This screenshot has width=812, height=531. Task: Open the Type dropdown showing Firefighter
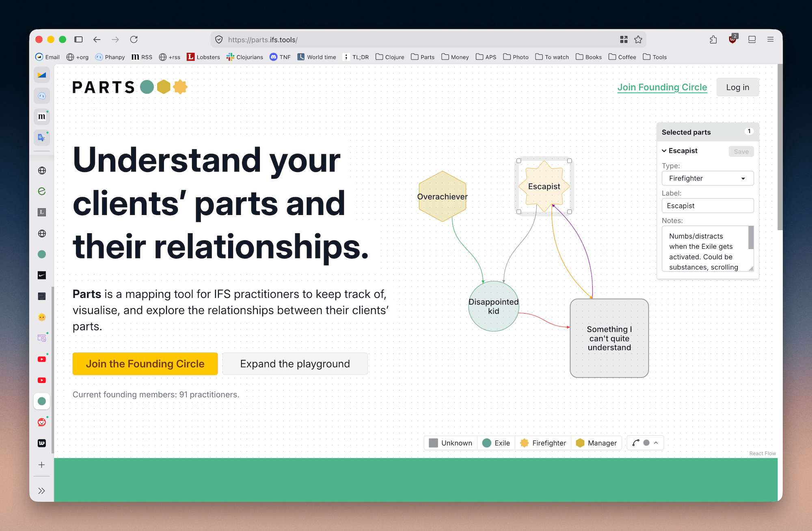708,178
